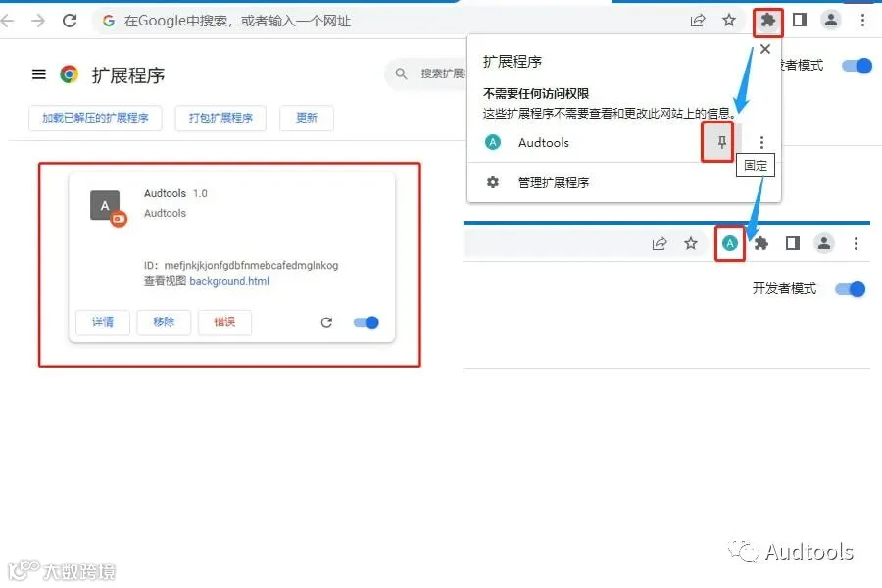Click 移除 button on Audtools card

click(164, 321)
